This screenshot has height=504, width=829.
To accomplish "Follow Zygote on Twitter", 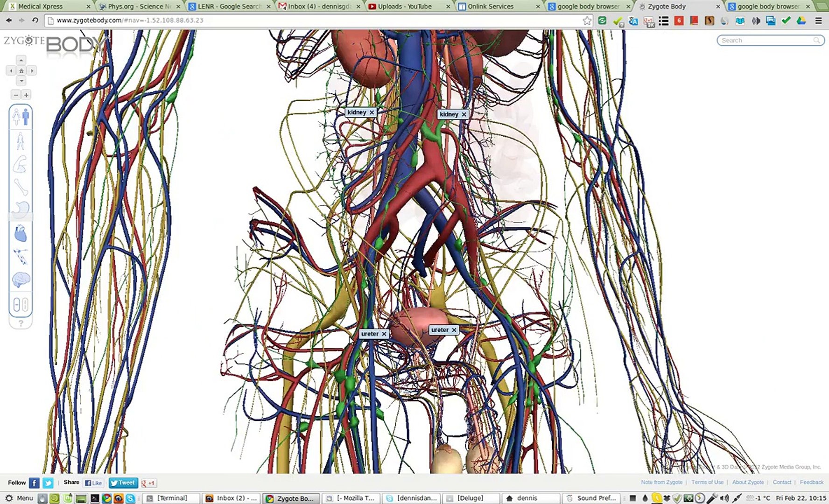I will (x=48, y=483).
